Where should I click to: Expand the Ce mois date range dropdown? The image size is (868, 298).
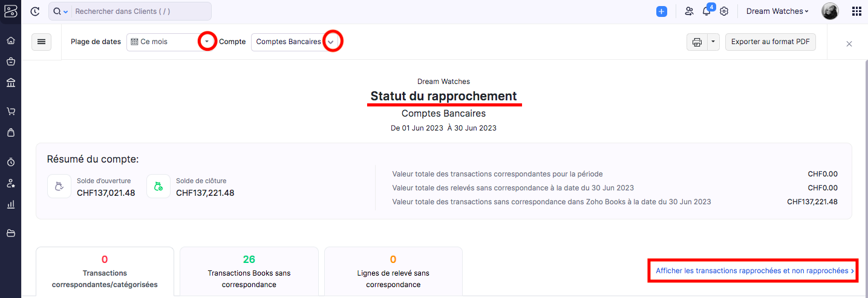pos(207,42)
